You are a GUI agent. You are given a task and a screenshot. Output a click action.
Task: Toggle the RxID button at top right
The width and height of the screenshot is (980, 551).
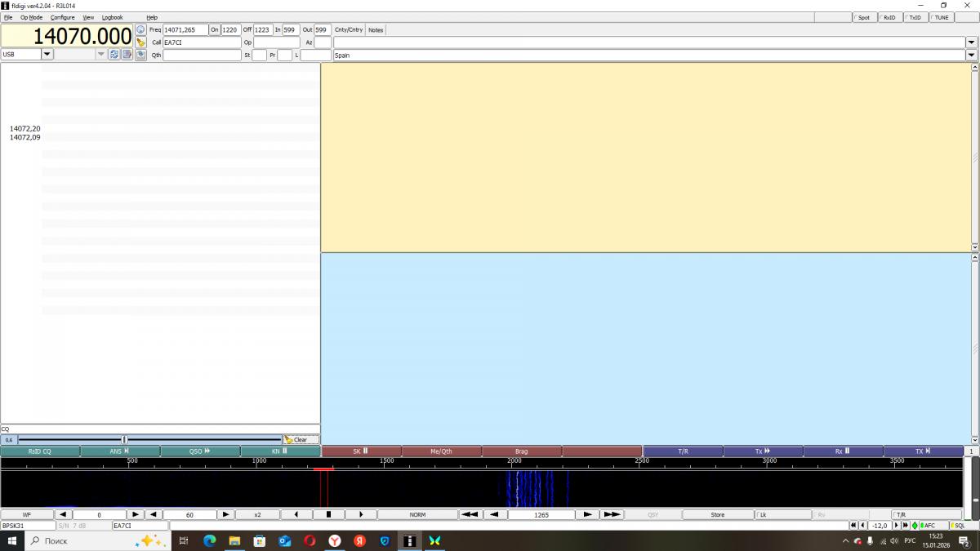[x=888, y=17]
